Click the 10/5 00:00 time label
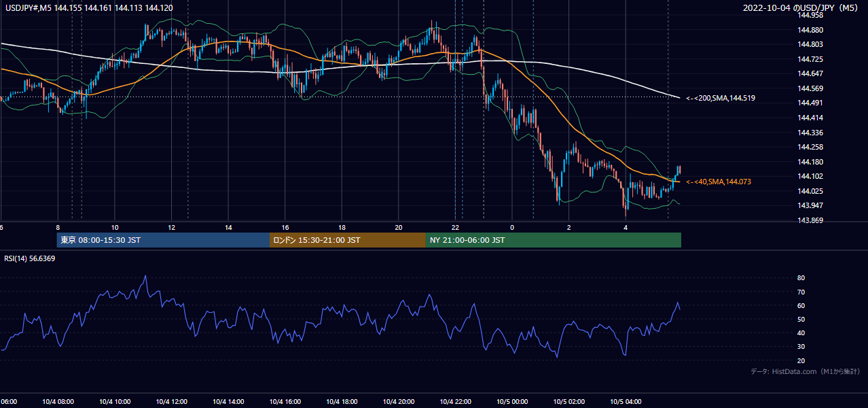This screenshot has width=868, height=408. coord(512,402)
